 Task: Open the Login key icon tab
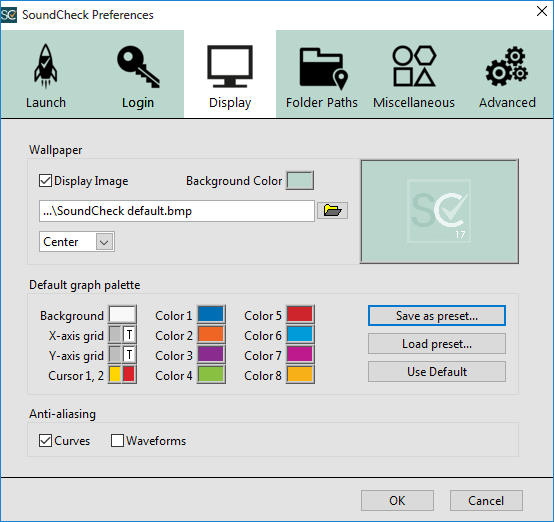pyautogui.click(x=138, y=67)
